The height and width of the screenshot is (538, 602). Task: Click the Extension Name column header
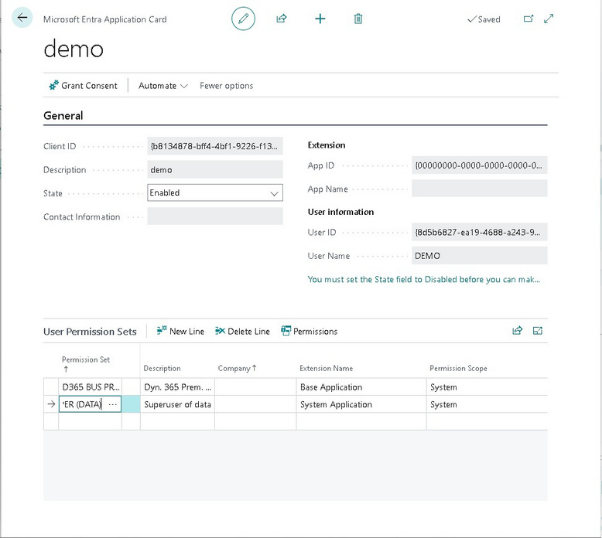tap(326, 368)
